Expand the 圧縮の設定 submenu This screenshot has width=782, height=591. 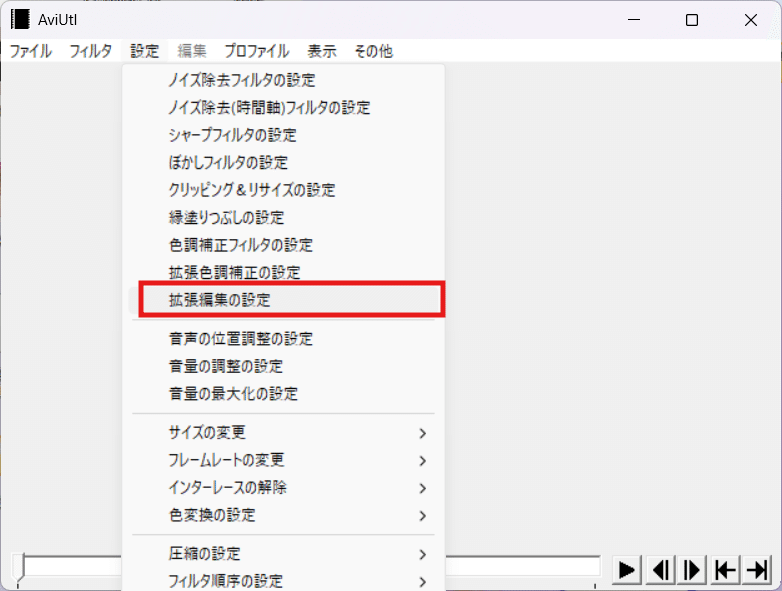283,554
